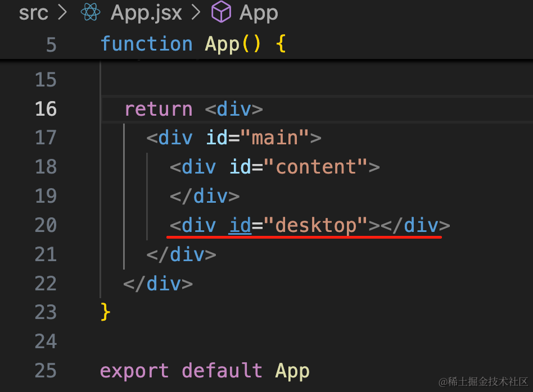Click line number 21 in the gutter
The height and width of the screenshot is (392, 533).
point(46,254)
